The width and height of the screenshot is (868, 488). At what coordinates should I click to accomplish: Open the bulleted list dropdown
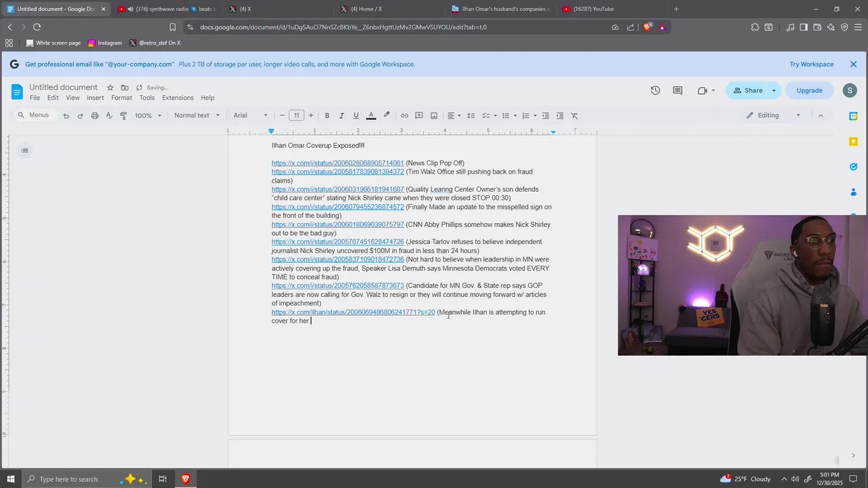(x=509, y=116)
